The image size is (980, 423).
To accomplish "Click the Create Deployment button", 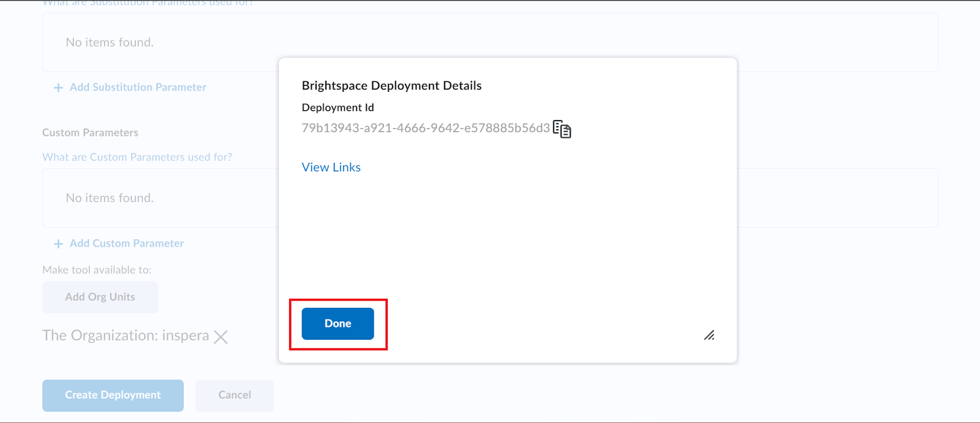I will point(113,395).
